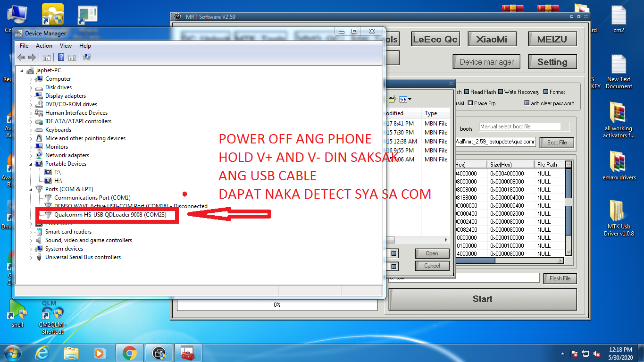Expand the Display adapters category

pyautogui.click(x=32, y=96)
